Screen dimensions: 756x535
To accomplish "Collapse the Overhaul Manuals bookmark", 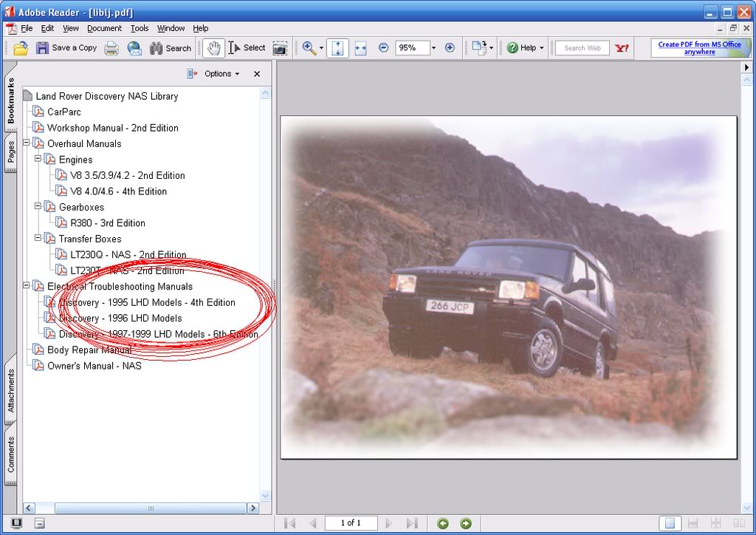I will 27,143.
